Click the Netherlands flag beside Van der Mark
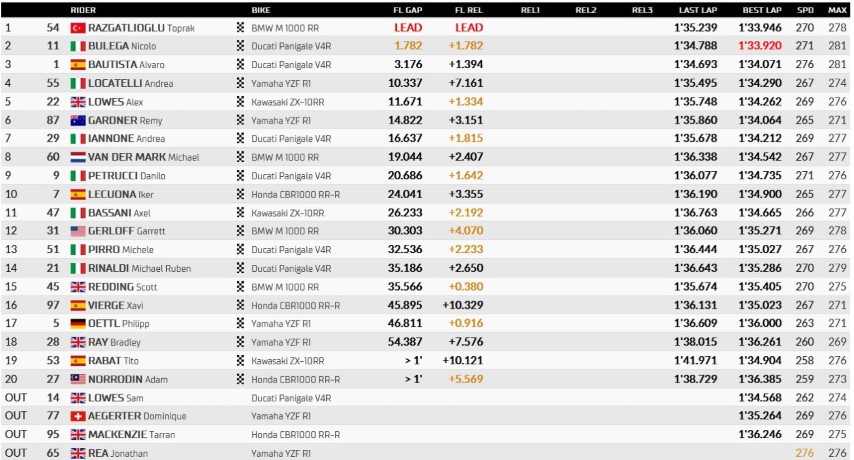This screenshot has height=460, width=854. click(x=78, y=157)
